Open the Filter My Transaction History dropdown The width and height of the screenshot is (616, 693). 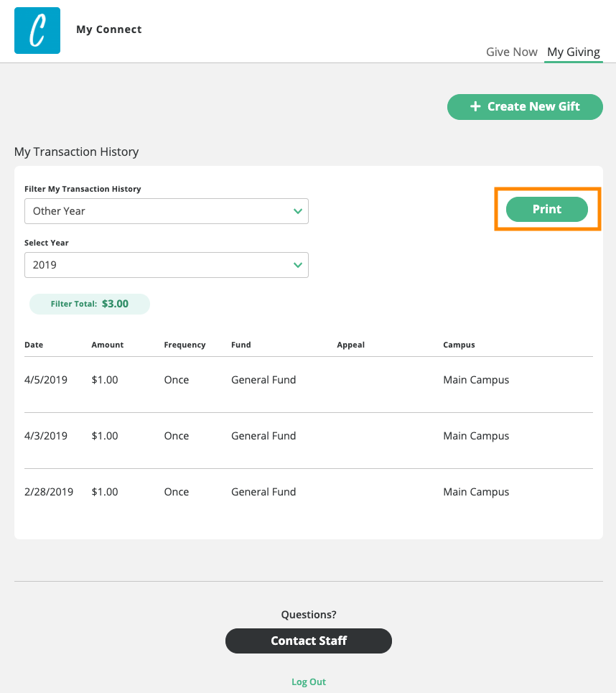[166, 211]
